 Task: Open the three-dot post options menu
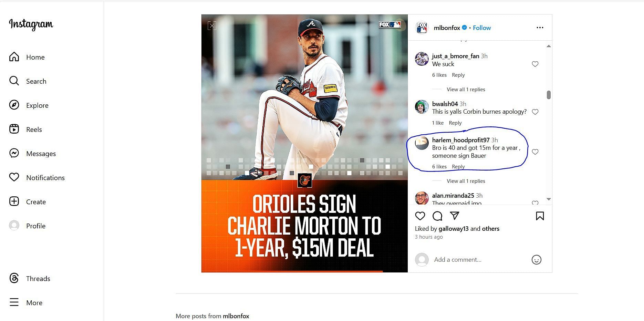click(540, 28)
